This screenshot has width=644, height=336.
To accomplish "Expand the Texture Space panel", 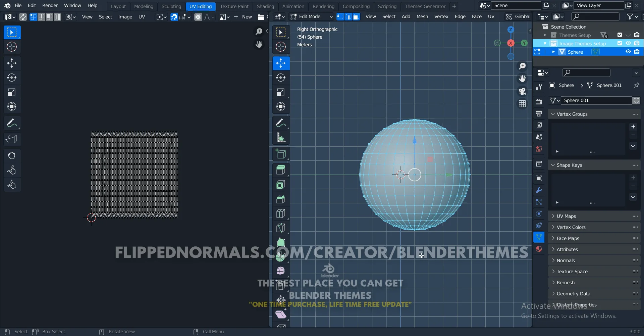I will pos(594,272).
